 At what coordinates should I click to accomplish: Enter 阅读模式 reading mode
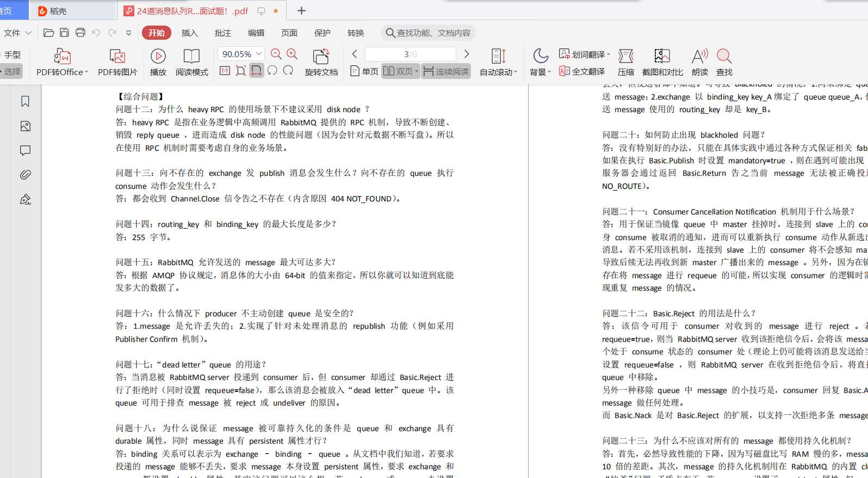point(191,62)
